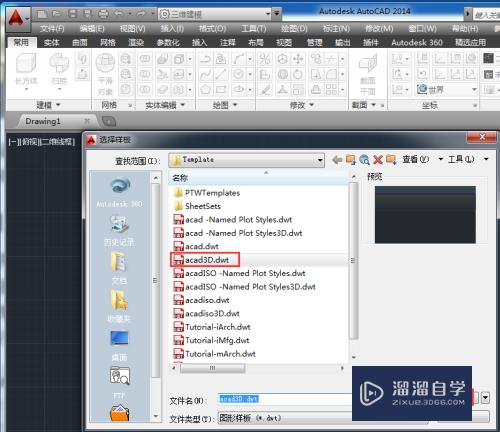Open the 工具(L) tools dropdown in dialog
This screenshot has height=432, width=500.
(486, 159)
